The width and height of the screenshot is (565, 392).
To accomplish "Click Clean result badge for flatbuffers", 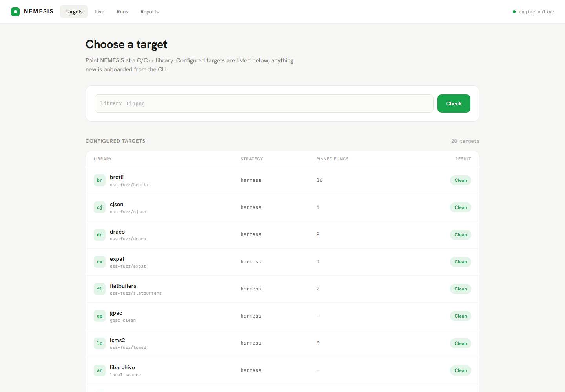I will pyautogui.click(x=461, y=289).
